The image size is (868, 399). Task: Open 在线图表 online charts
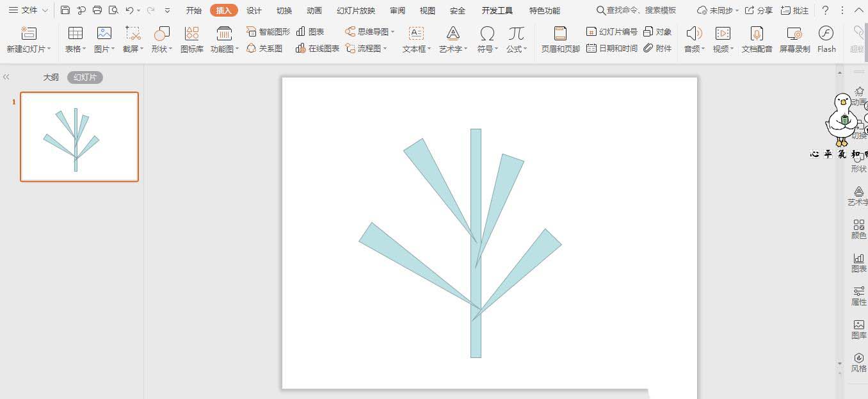pos(317,48)
